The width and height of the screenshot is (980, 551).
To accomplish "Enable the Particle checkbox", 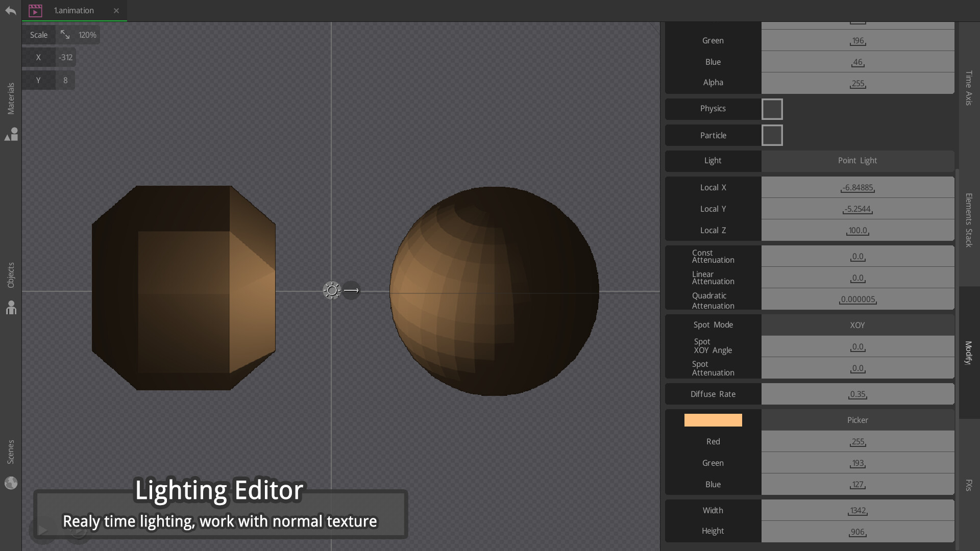I will 772,135.
